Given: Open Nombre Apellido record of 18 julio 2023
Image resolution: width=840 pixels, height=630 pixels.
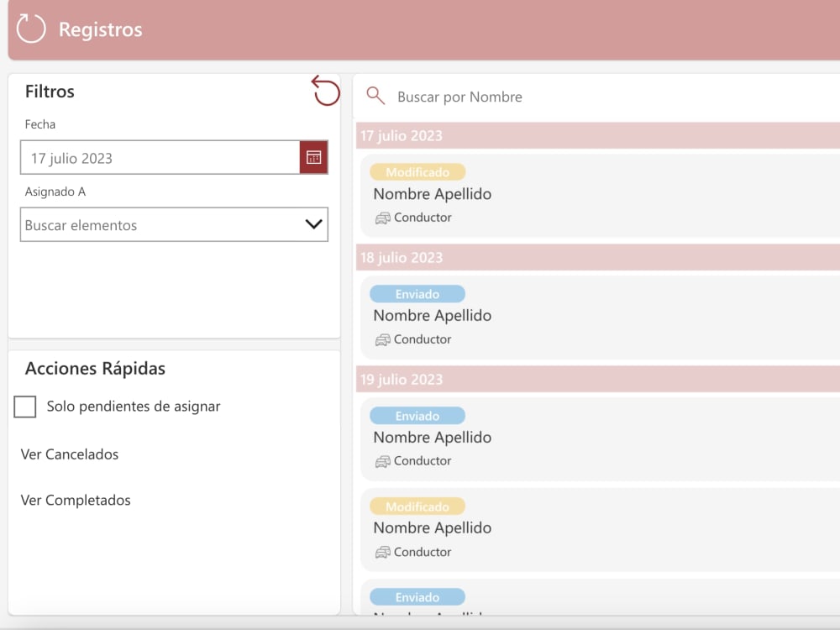Looking at the screenshot, I should [433, 316].
